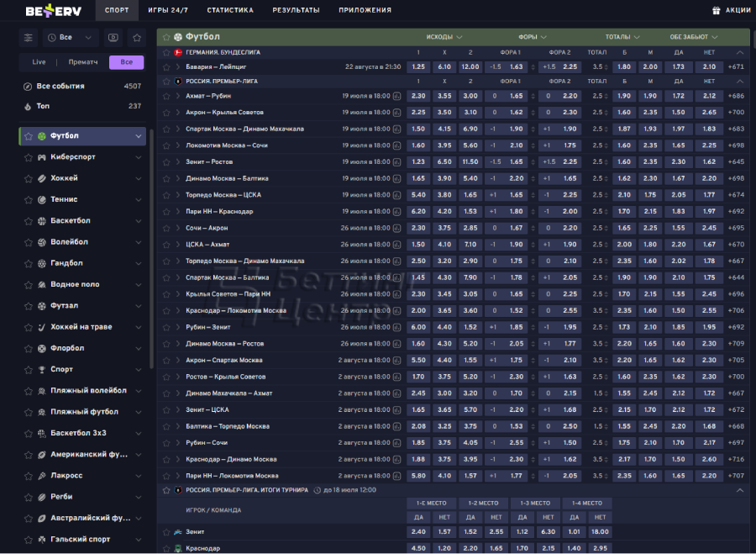The width and height of the screenshot is (756, 554).
Task: Favorite the Зенит – Ростов match
Action: click(x=166, y=162)
